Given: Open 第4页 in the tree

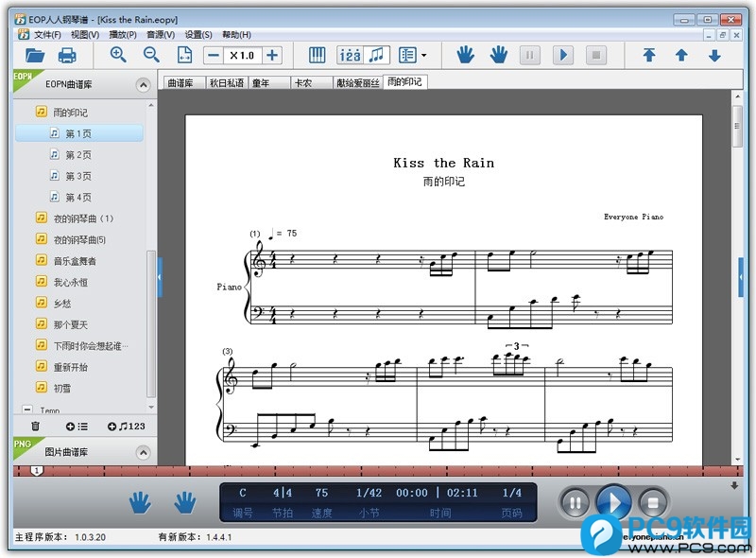Looking at the screenshot, I should [78, 198].
